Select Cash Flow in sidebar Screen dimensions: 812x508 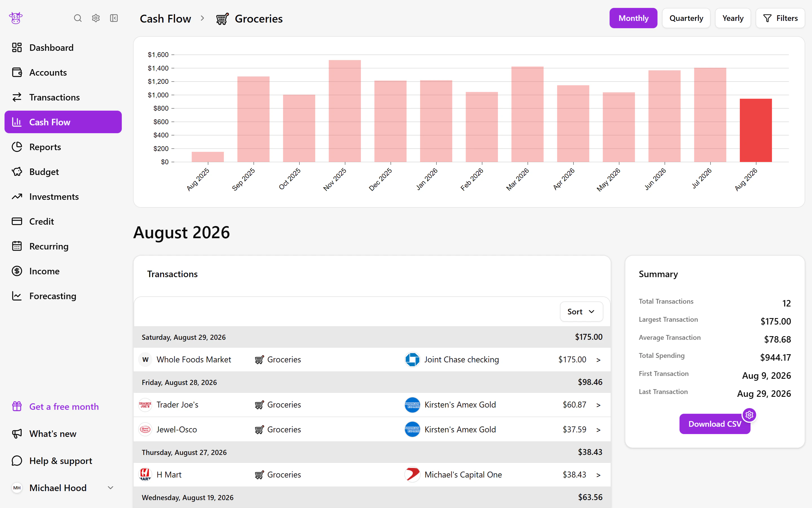click(x=63, y=122)
